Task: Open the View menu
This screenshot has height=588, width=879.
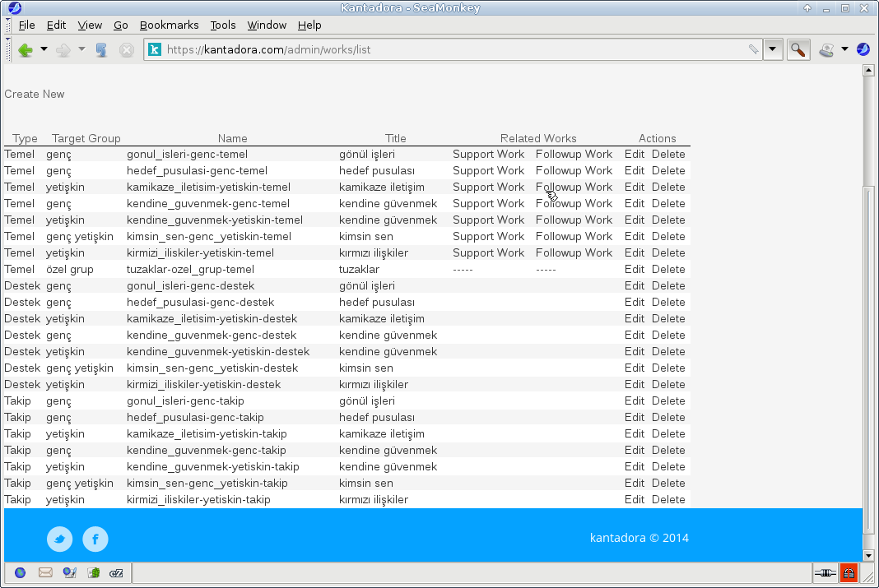Action: coord(90,25)
